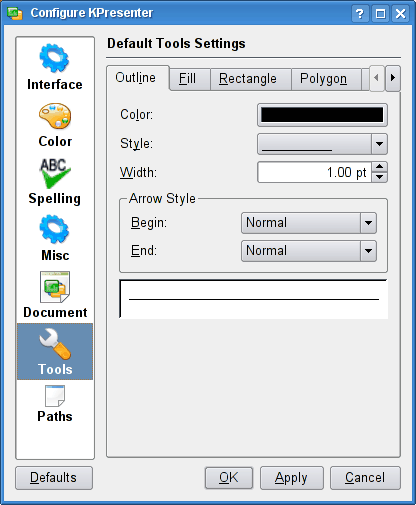Select the Color palette icon
Screen dimensions: 416x505
tap(55, 116)
